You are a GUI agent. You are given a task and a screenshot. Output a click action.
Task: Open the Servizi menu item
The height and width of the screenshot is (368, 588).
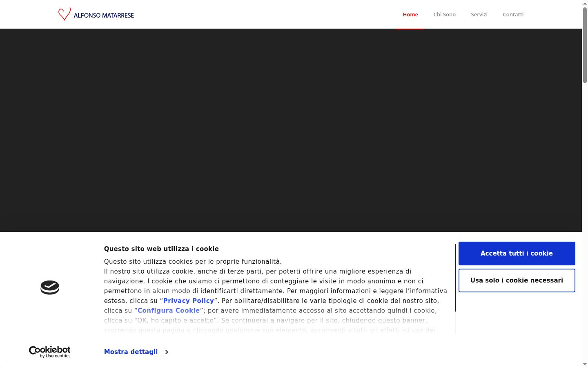coord(479,14)
